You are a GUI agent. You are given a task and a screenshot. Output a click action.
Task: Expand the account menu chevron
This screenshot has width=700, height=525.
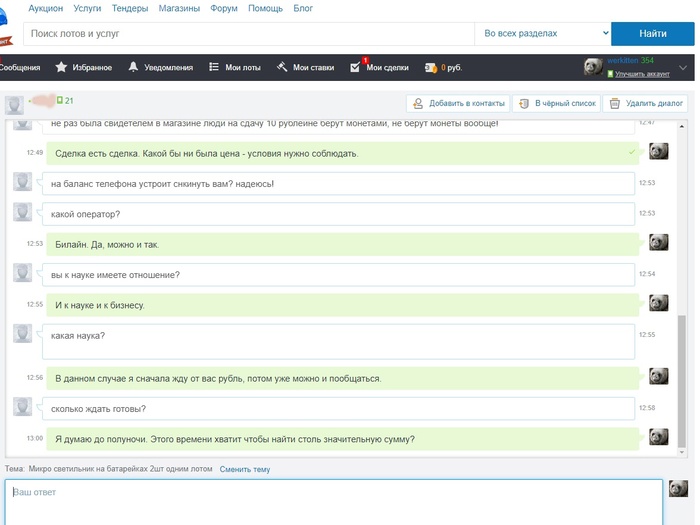pos(684,68)
